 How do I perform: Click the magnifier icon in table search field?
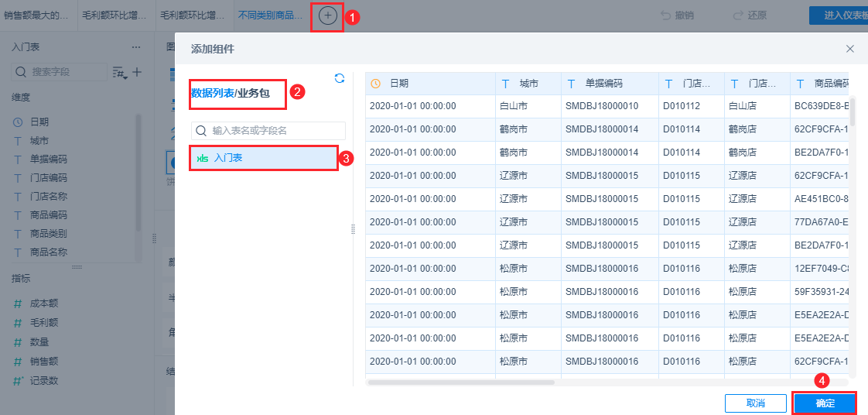(201, 131)
